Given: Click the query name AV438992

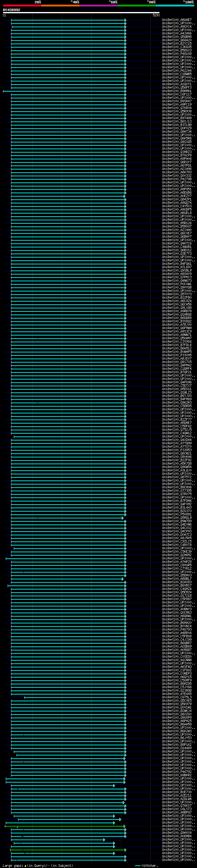Looking at the screenshot, I should (11, 10).
